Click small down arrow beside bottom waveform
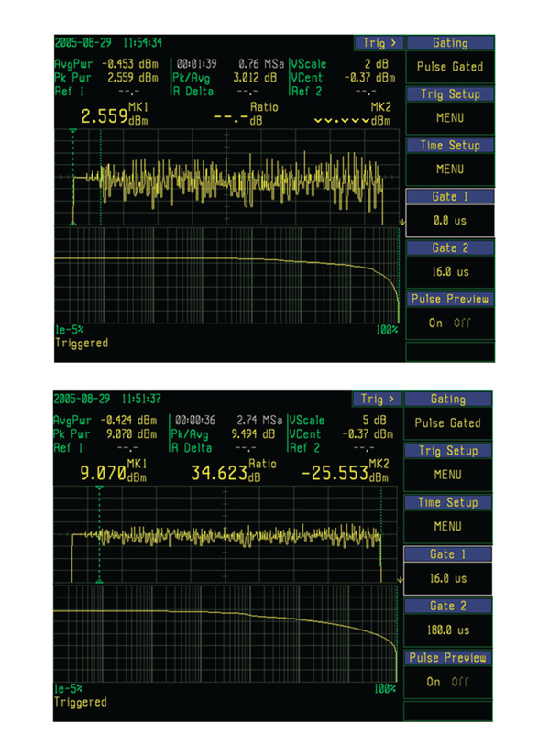 pos(401,581)
